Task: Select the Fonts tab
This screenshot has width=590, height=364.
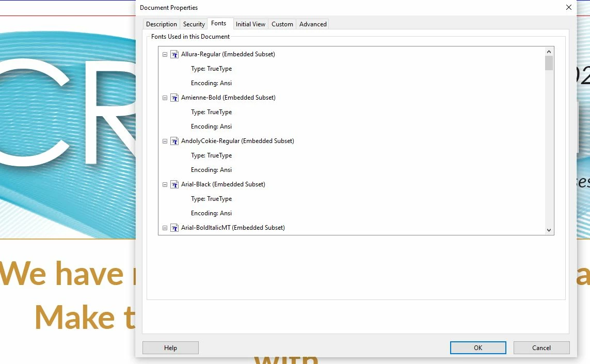Action: (219, 23)
